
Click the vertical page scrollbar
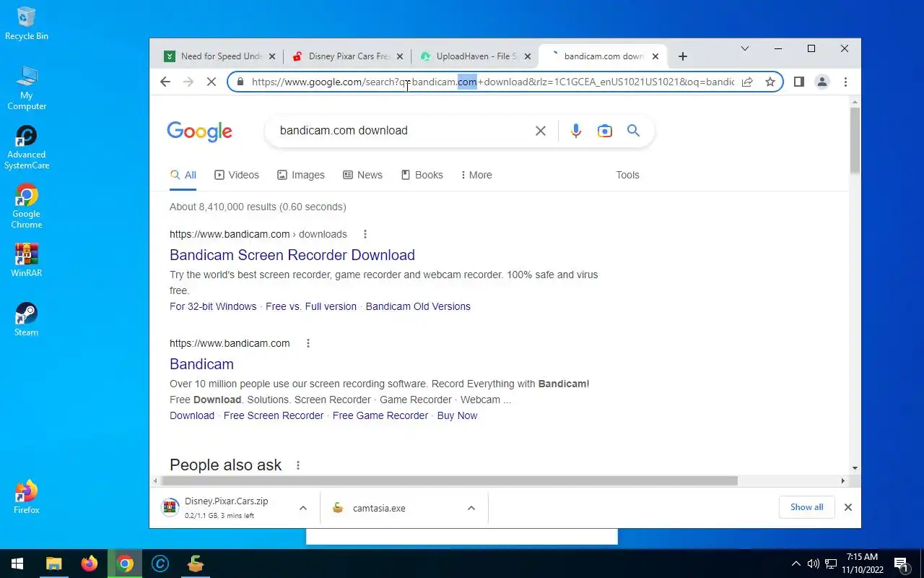point(855,140)
